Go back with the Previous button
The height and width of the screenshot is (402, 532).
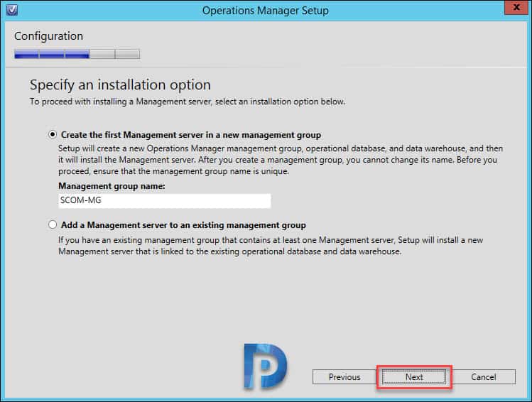tap(344, 377)
